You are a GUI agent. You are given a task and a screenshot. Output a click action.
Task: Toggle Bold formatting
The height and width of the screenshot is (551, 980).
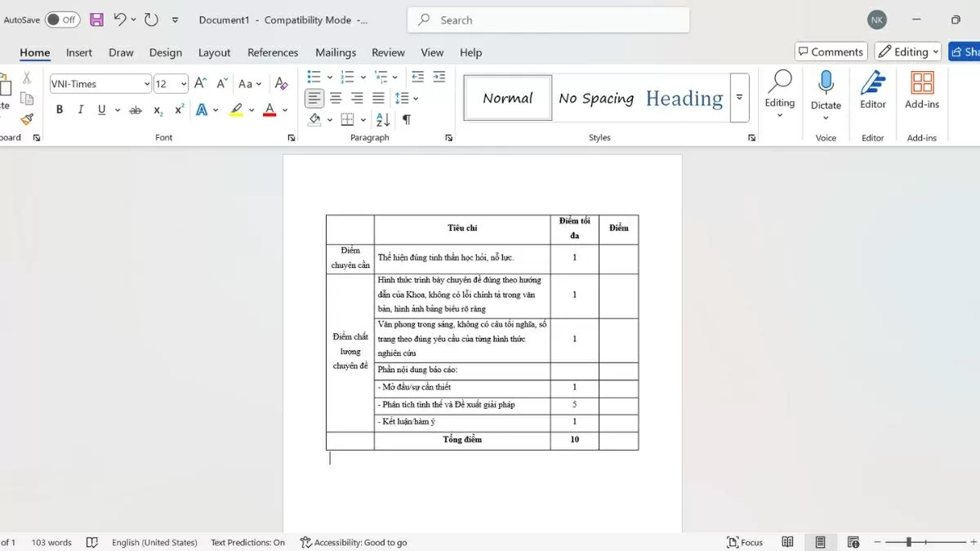click(x=60, y=109)
